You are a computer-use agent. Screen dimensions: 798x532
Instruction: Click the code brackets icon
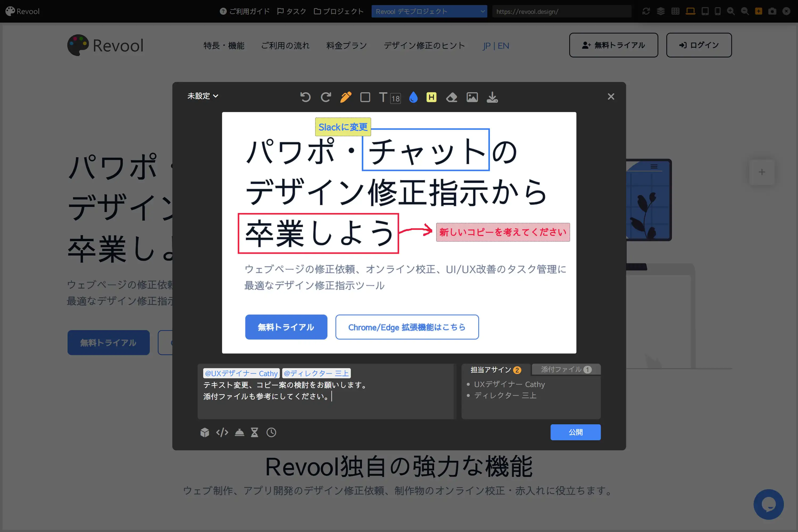[x=222, y=432]
